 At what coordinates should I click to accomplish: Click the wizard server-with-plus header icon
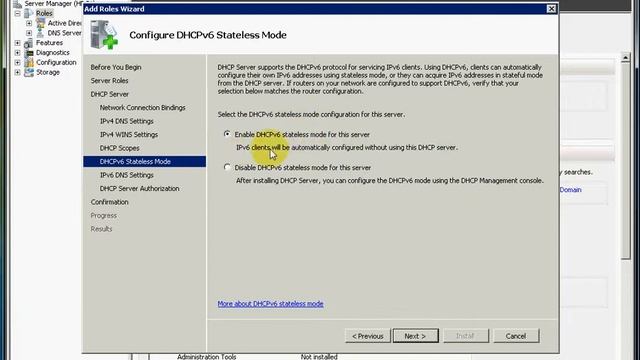point(104,35)
